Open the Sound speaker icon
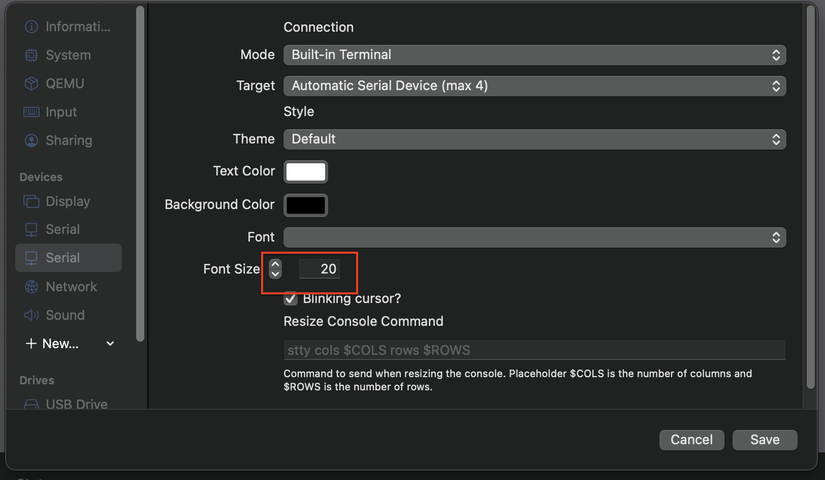825x480 pixels. click(31, 315)
